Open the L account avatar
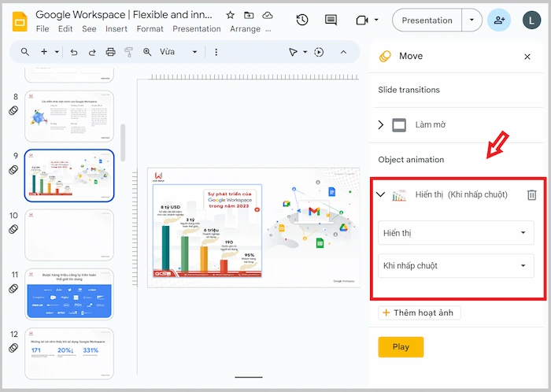This screenshot has height=392, width=551. click(531, 20)
